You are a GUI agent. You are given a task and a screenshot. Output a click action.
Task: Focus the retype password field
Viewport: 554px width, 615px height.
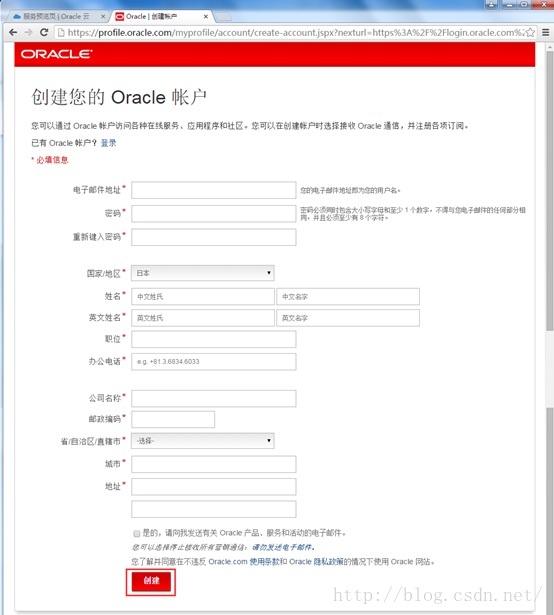[213, 237]
